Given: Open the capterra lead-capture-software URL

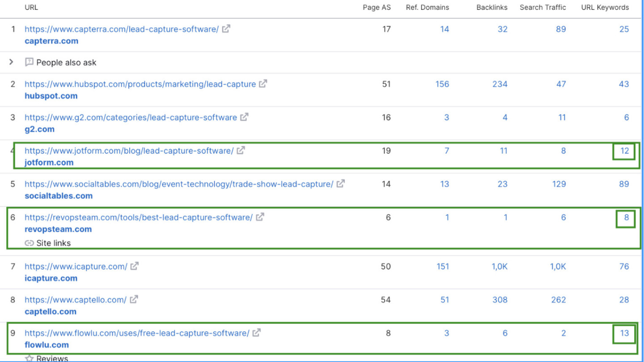Looking at the screenshot, I should click(122, 29).
